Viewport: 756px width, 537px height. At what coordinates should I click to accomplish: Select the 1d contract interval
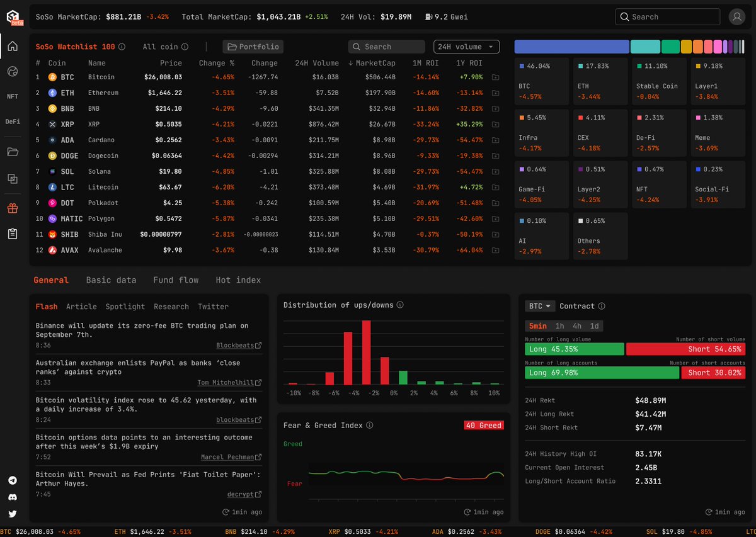(594, 326)
